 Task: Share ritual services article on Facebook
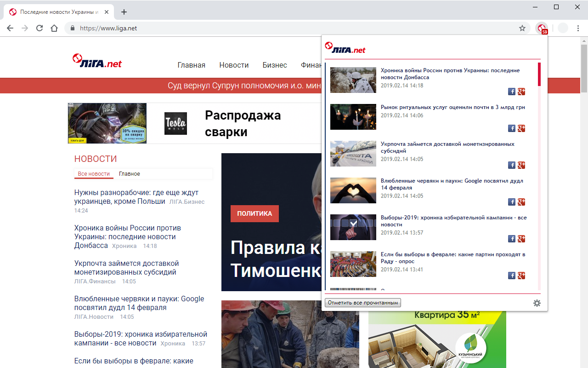[x=512, y=128]
